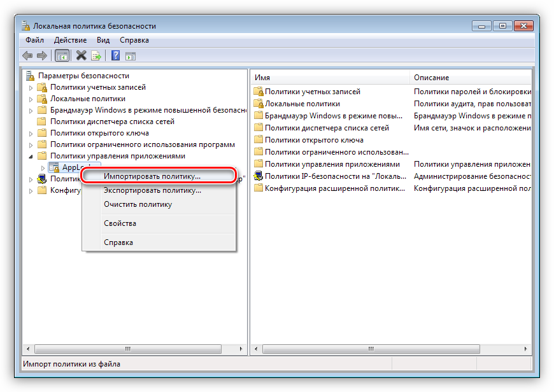This screenshot has width=554, height=392.
Task: Choose Экспортировать политику from context menu
Action: point(152,190)
